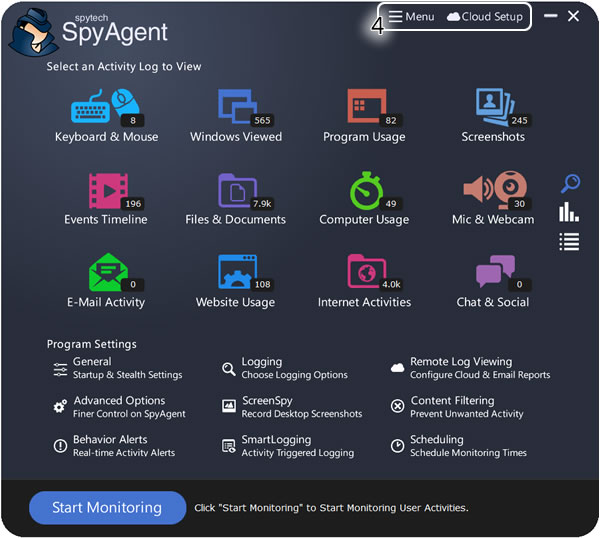This screenshot has height=538, width=600.
Task: Open Logging options text link
Action: [x=294, y=368]
